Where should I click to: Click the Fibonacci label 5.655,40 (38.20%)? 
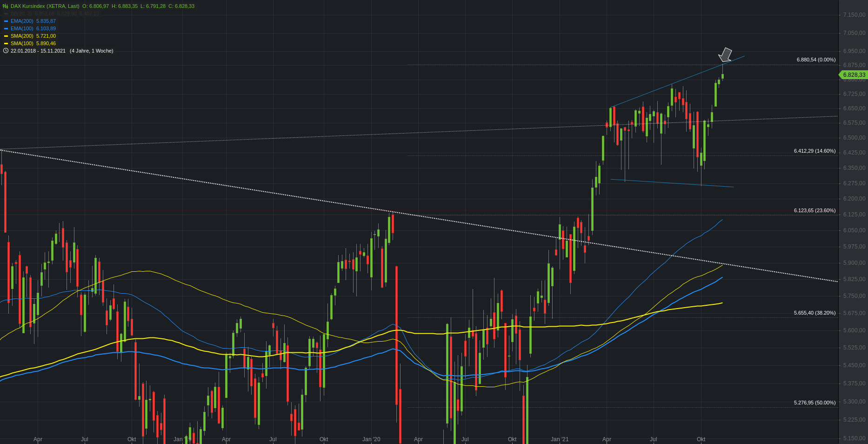coord(815,313)
